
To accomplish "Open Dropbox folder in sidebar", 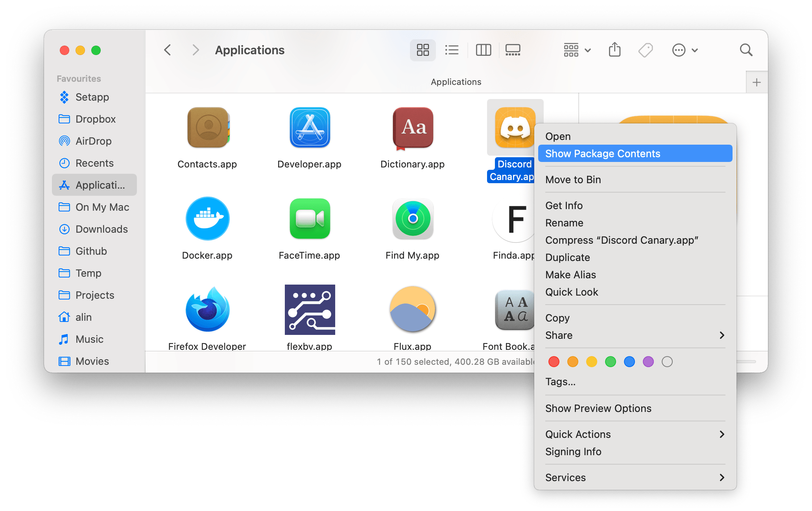I will [x=94, y=119].
